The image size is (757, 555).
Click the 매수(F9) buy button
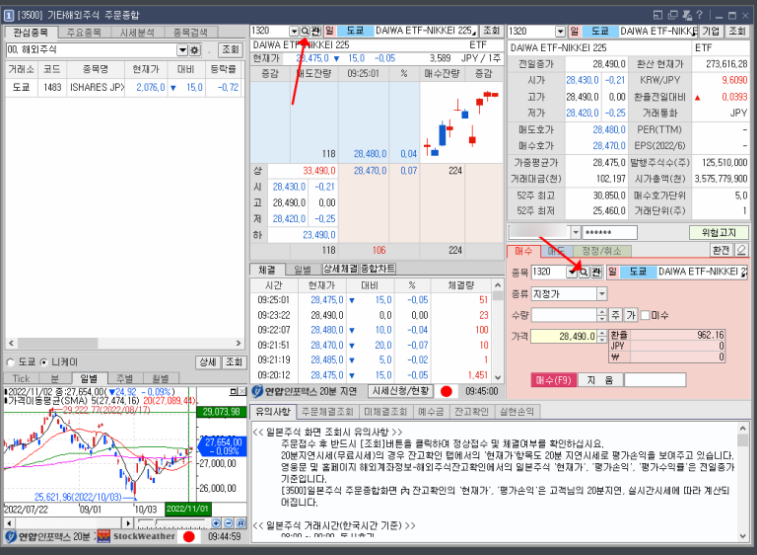553,380
